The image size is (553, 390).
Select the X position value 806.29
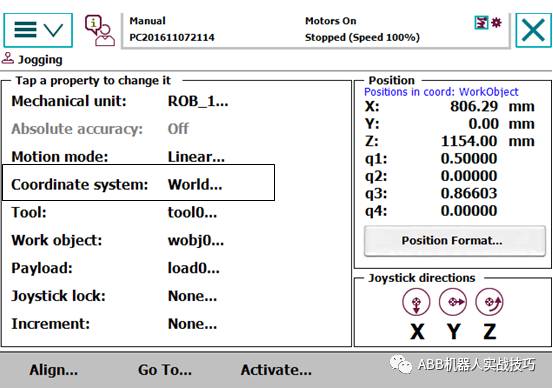tap(474, 106)
